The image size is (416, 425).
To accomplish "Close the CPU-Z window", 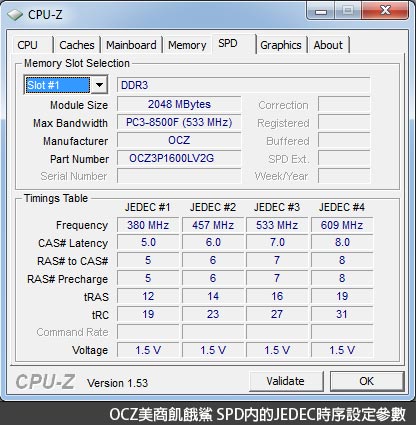I will coord(386,11).
